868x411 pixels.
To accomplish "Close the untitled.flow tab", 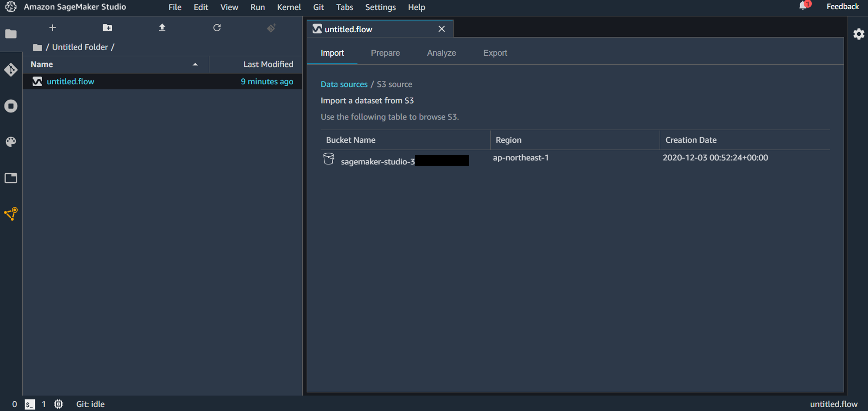I will click(442, 29).
